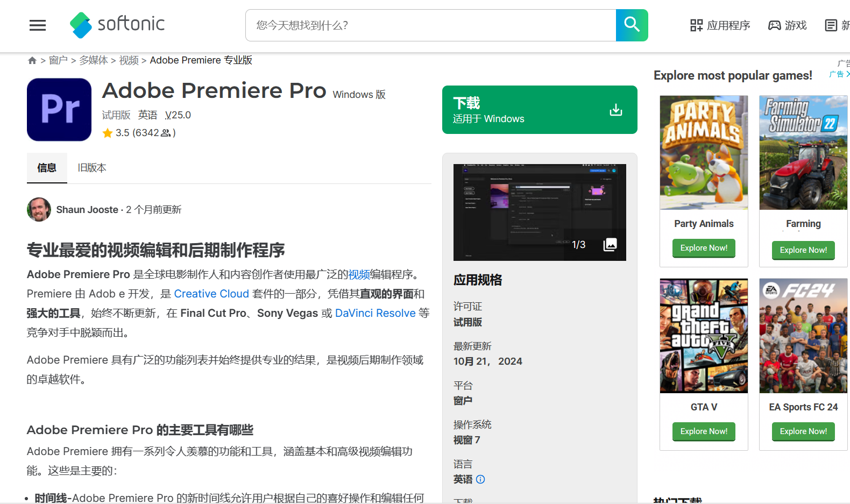Image resolution: width=850 pixels, height=504 pixels.
Task: Click Explore Now under Farming
Action: 803,250
